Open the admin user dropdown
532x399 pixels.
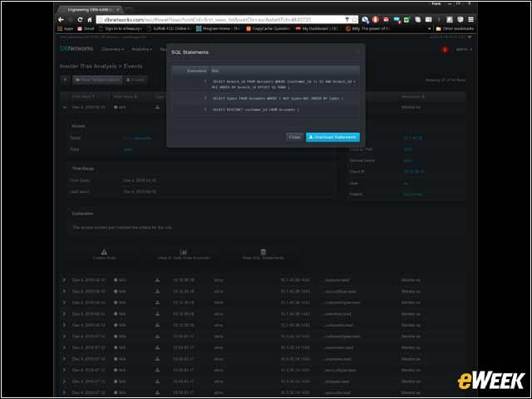[x=464, y=50]
